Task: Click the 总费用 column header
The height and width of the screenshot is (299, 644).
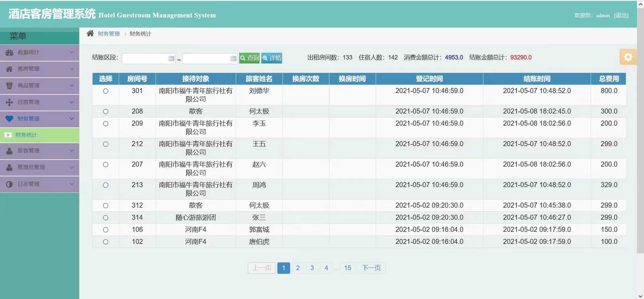Action: coord(608,79)
